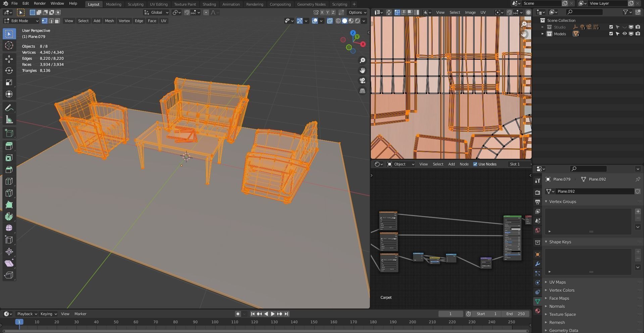
Task: Switch to the Shading workspace tab
Action: click(x=209, y=4)
